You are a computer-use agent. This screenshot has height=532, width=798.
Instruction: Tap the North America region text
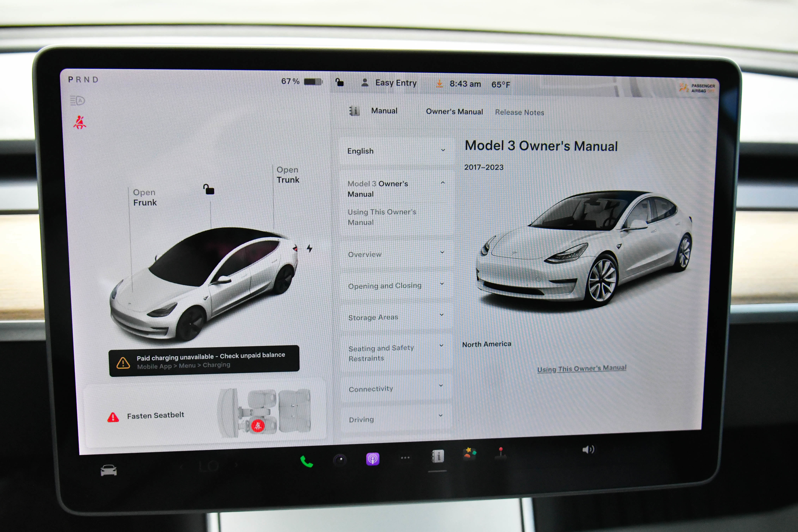[487, 344]
